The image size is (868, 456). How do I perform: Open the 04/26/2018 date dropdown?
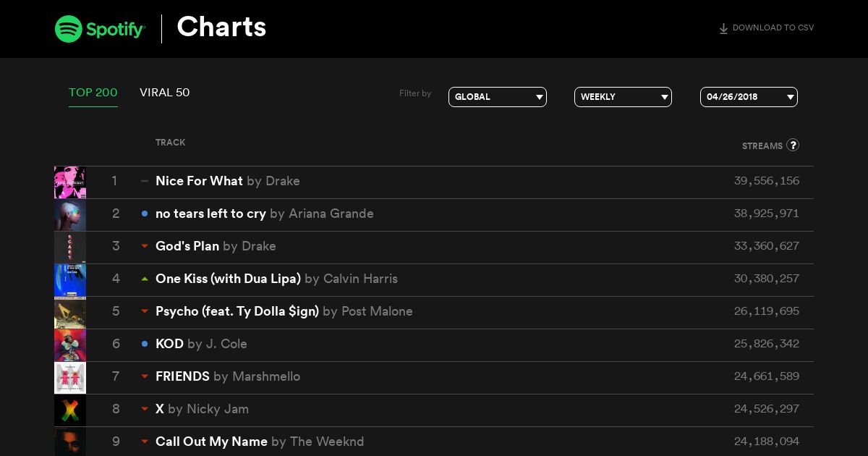pyautogui.click(x=749, y=97)
